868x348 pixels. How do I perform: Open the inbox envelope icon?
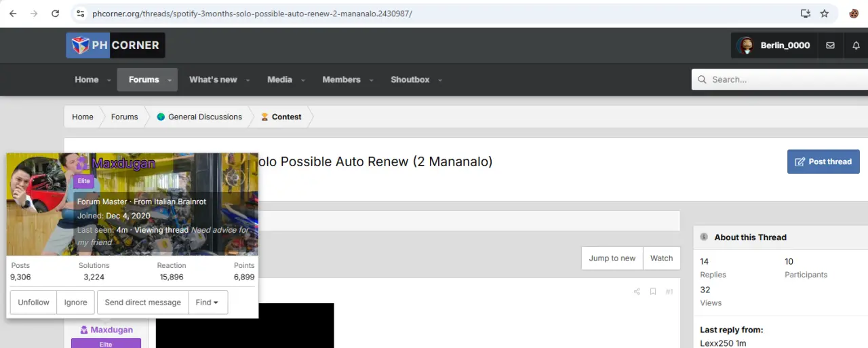[x=830, y=45]
